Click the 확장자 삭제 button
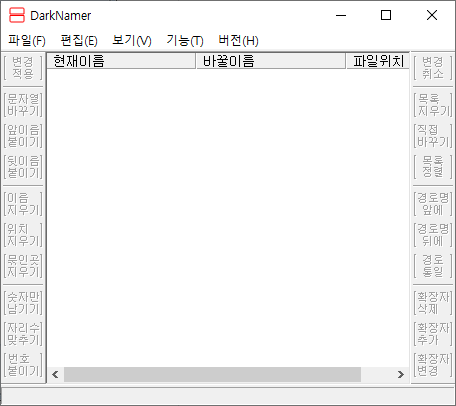Screen dimensions: 456x406 (x=433, y=303)
